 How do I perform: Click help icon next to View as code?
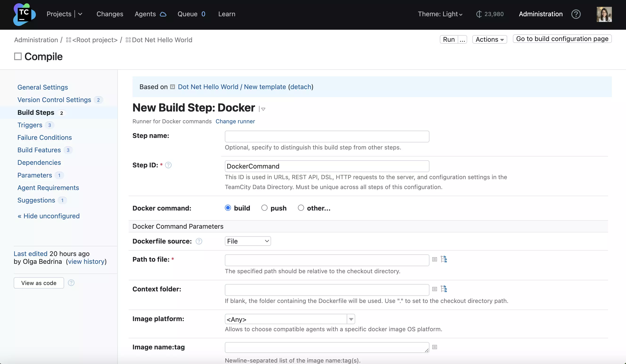tap(71, 283)
